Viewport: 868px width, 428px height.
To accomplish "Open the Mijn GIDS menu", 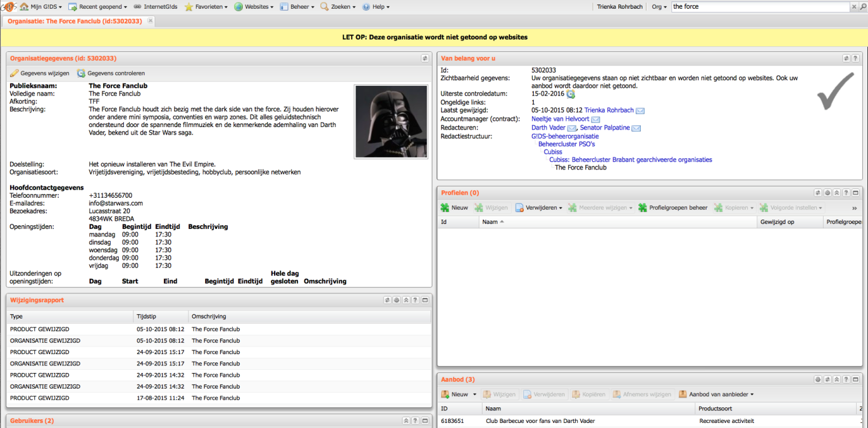I will [41, 6].
